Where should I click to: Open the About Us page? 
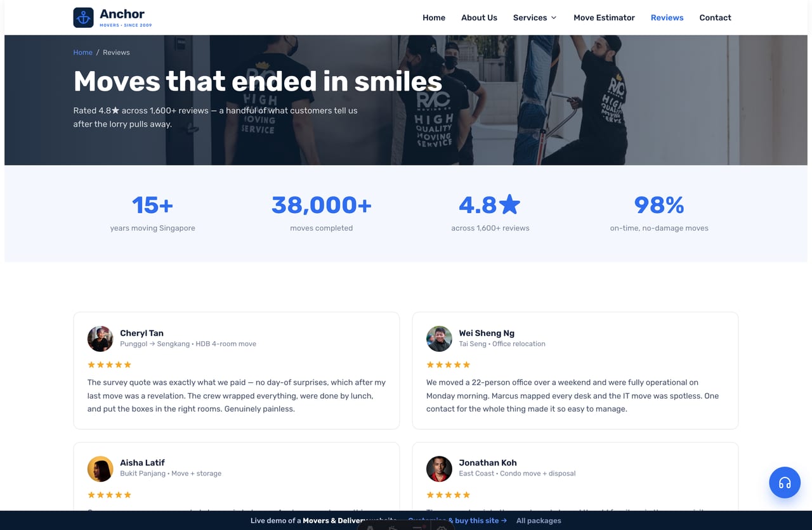pyautogui.click(x=479, y=18)
